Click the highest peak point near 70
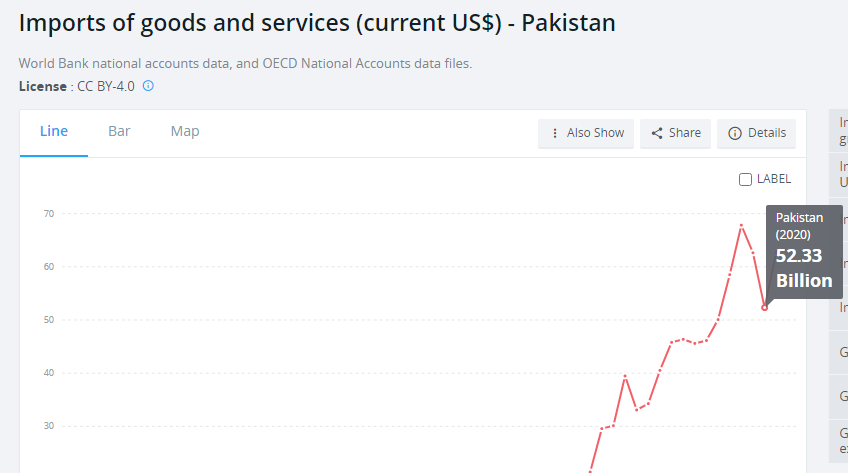The height and width of the screenshot is (473, 848). coord(741,225)
